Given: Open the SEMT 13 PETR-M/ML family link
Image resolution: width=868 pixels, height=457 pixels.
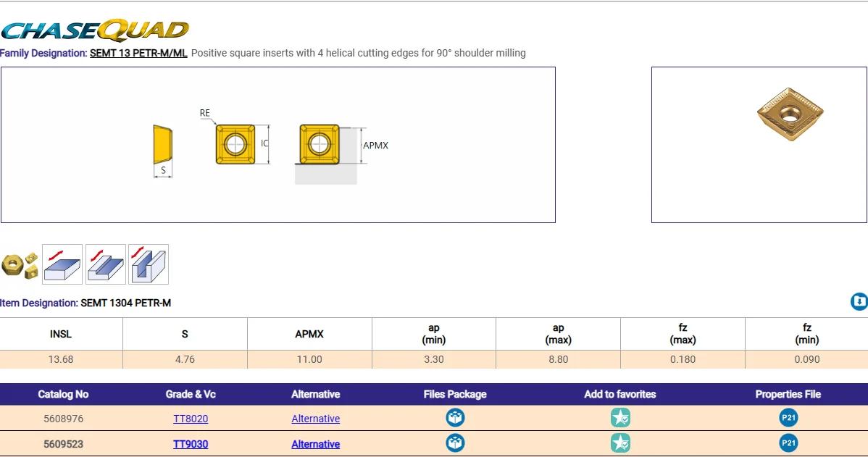Looking at the screenshot, I should pyautogui.click(x=138, y=53).
